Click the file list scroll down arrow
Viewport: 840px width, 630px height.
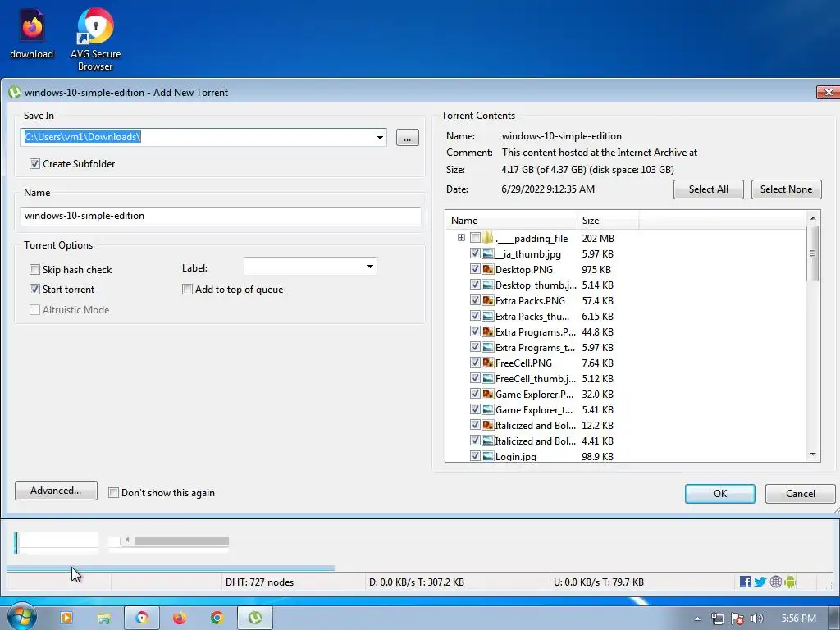(812, 454)
